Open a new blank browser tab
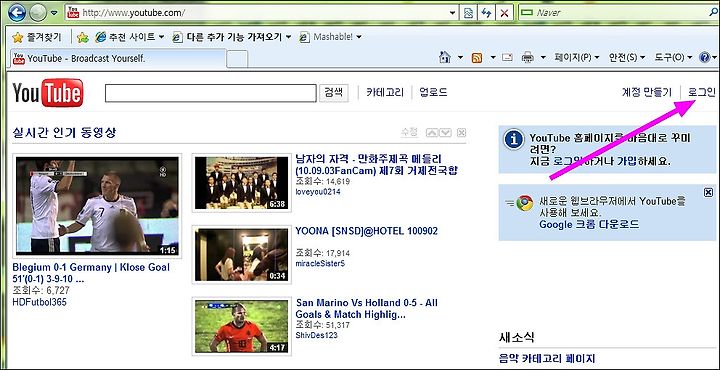The image size is (720, 370). point(237,59)
